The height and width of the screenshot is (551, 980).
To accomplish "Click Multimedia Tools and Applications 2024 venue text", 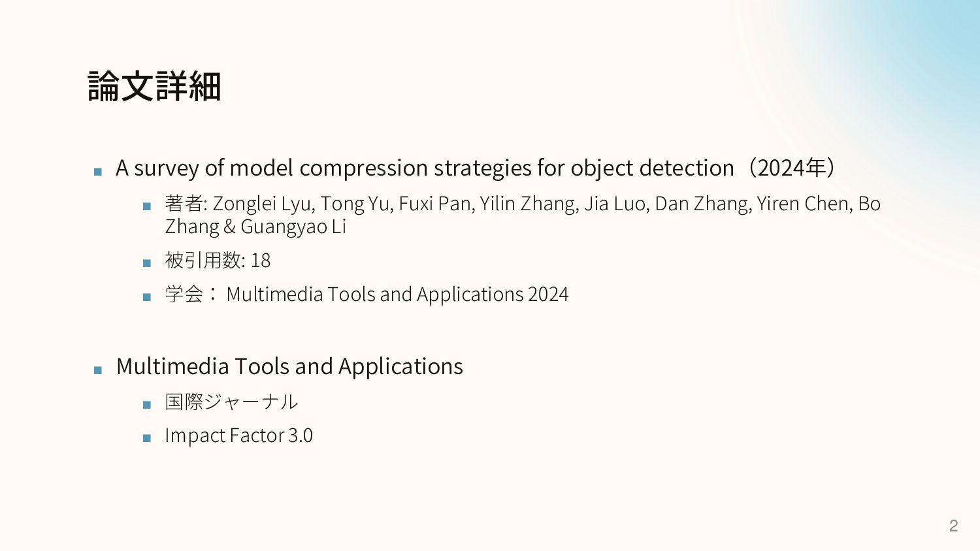I will (397, 294).
